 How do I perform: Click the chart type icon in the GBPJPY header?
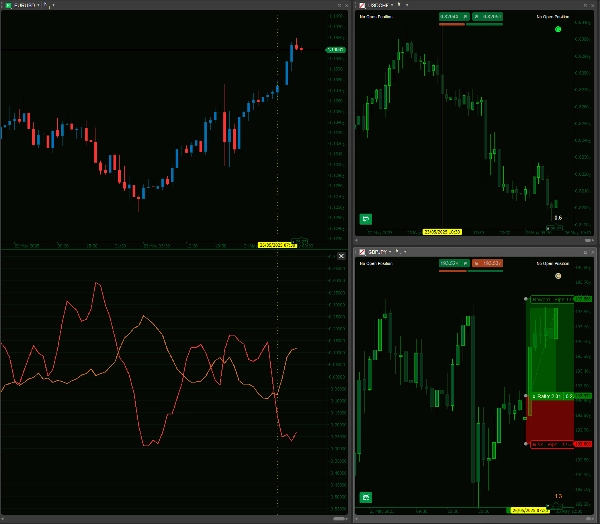399,252
